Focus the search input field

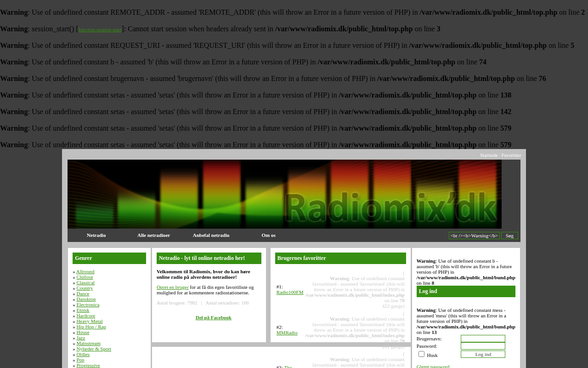point(474,236)
